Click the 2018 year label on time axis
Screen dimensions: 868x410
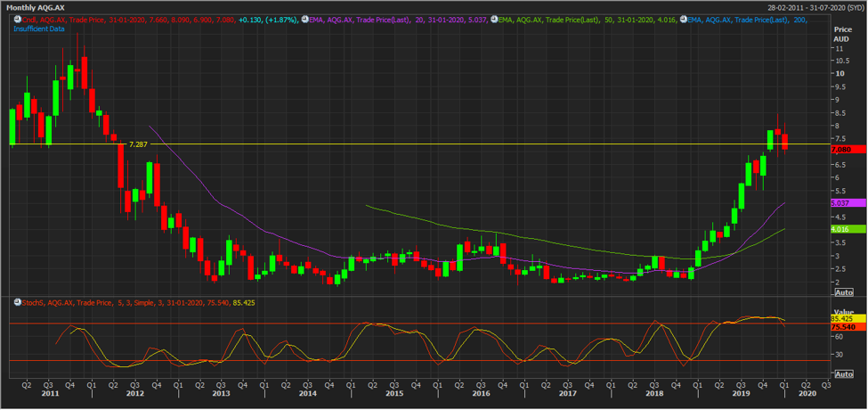pyautogui.click(x=654, y=392)
